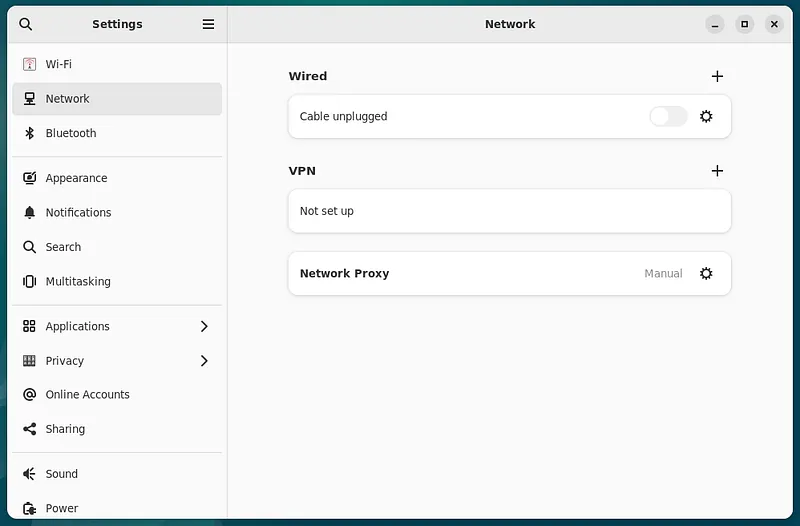Open the Settings hamburger menu
The width and height of the screenshot is (800, 526).
(x=208, y=24)
